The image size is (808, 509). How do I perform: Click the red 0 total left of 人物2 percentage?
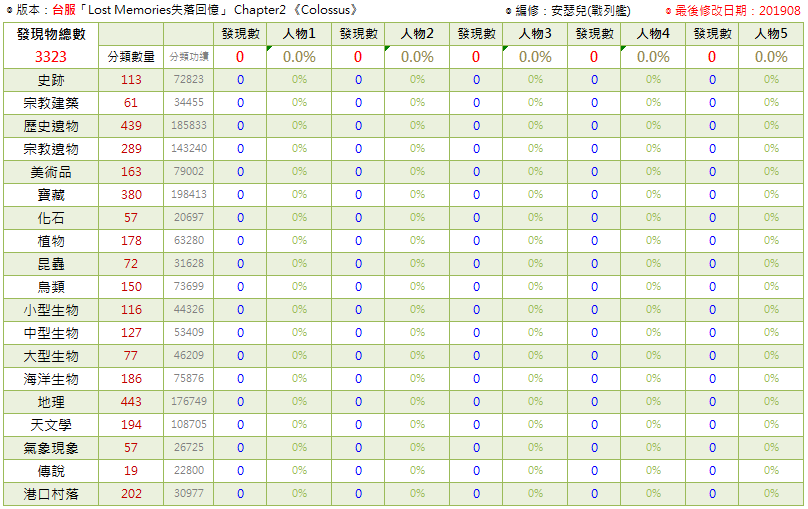pyautogui.click(x=358, y=57)
